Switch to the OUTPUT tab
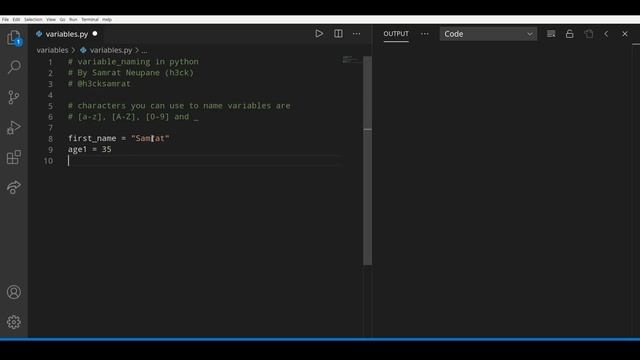 point(396,34)
